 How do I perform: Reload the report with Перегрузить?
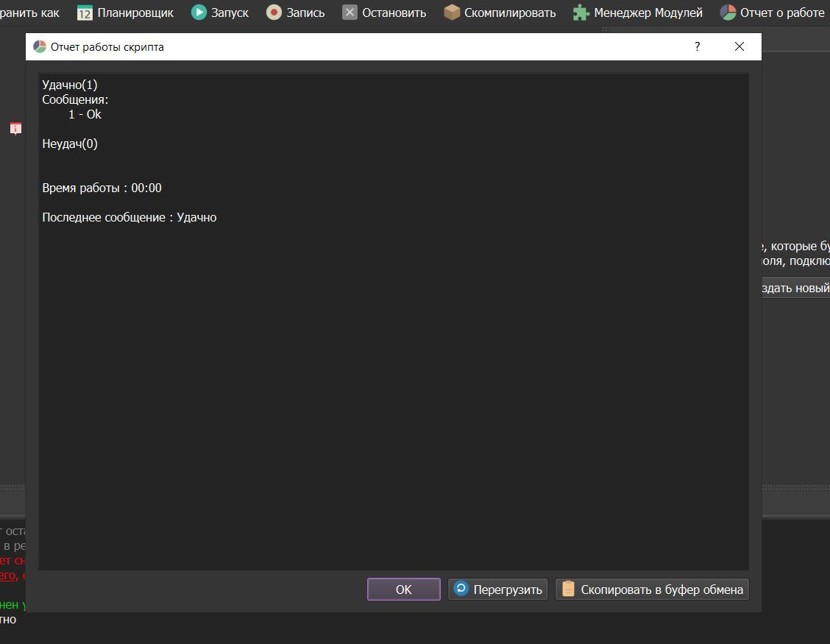click(498, 589)
